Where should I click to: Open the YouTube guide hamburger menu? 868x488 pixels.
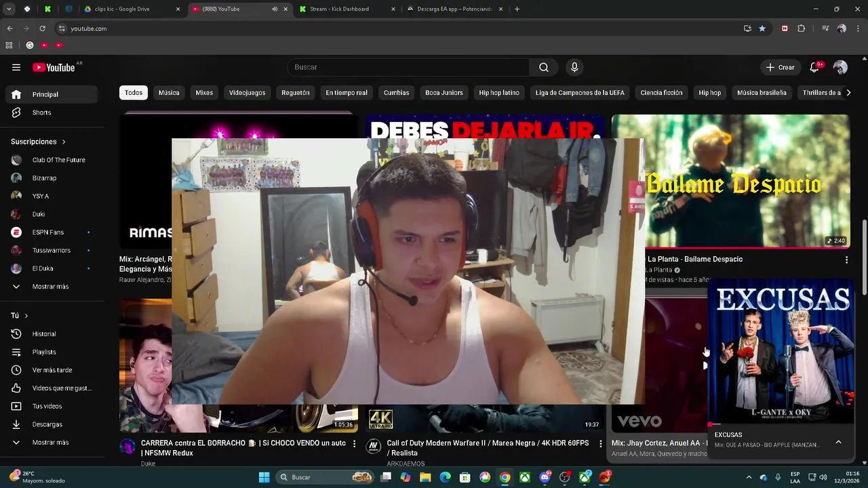pyautogui.click(x=16, y=67)
